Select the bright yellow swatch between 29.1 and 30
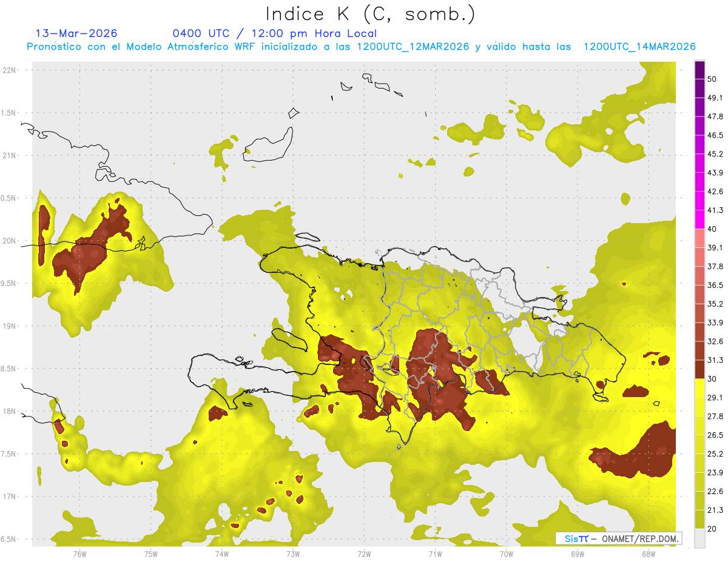The image size is (728, 562). [699, 388]
